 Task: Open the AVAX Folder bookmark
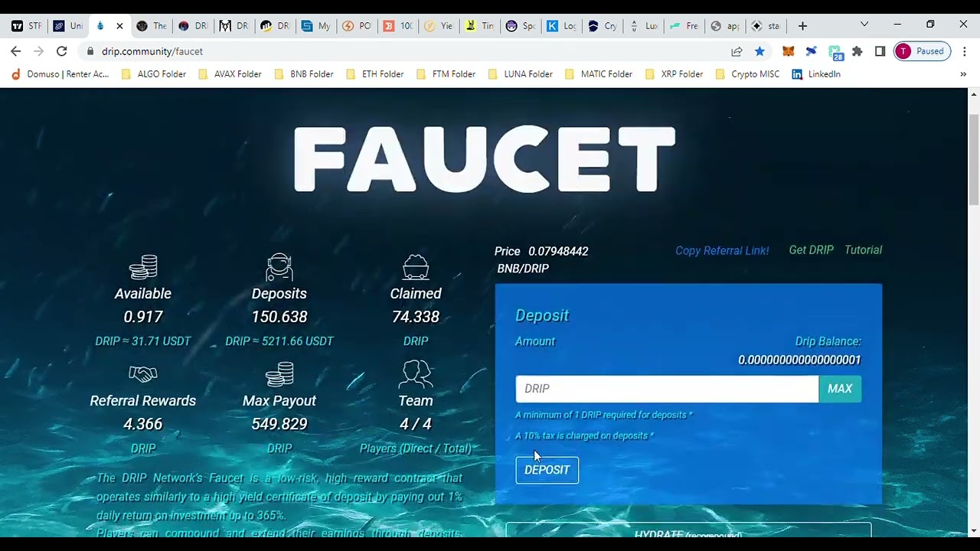tap(229, 74)
